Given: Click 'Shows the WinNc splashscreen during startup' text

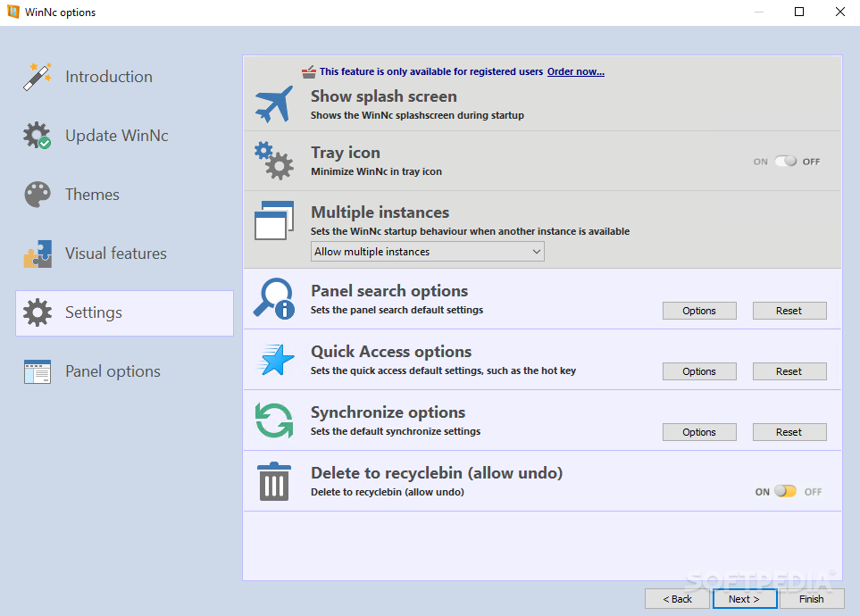Looking at the screenshot, I should pos(417,116).
